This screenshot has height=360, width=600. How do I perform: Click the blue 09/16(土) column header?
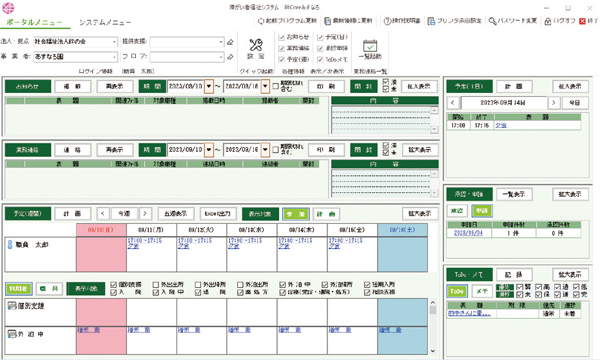coord(402,230)
